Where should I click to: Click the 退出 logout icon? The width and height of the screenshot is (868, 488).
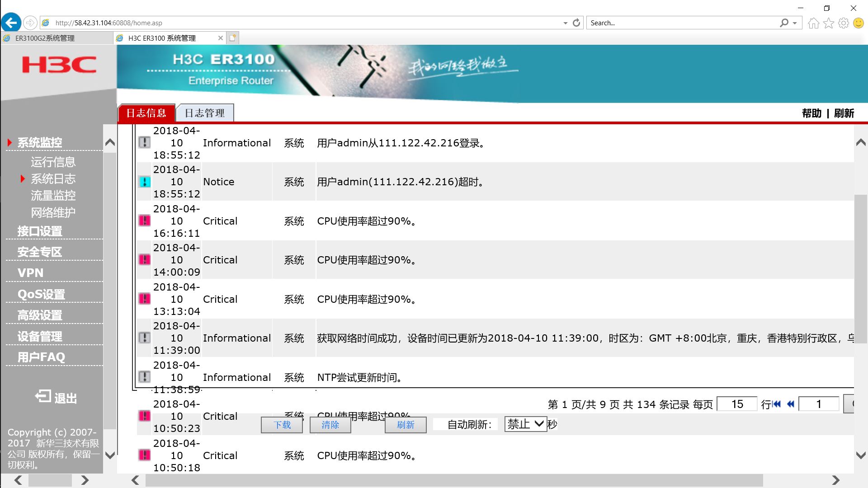43,397
